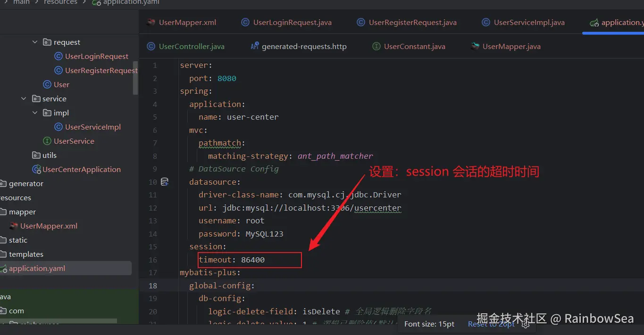The width and height of the screenshot is (644, 335).
Task: Open font size settings gear icon
Action: tap(525, 324)
